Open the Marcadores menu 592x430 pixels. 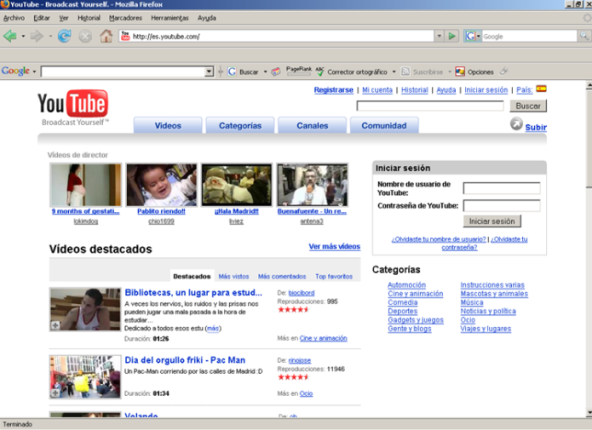[x=125, y=18]
